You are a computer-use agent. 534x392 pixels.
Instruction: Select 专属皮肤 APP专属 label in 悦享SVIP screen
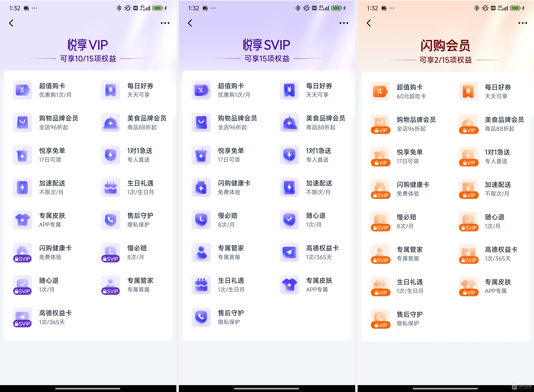click(319, 285)
